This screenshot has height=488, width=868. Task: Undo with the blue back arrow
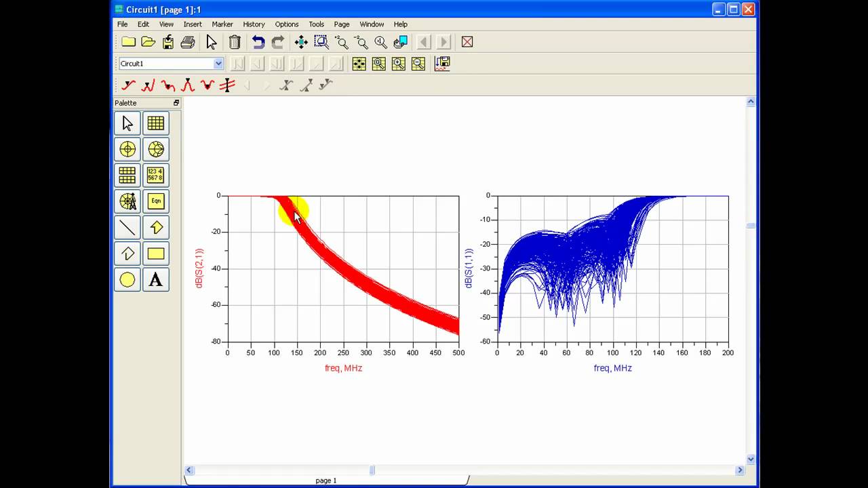coord(258,42)
